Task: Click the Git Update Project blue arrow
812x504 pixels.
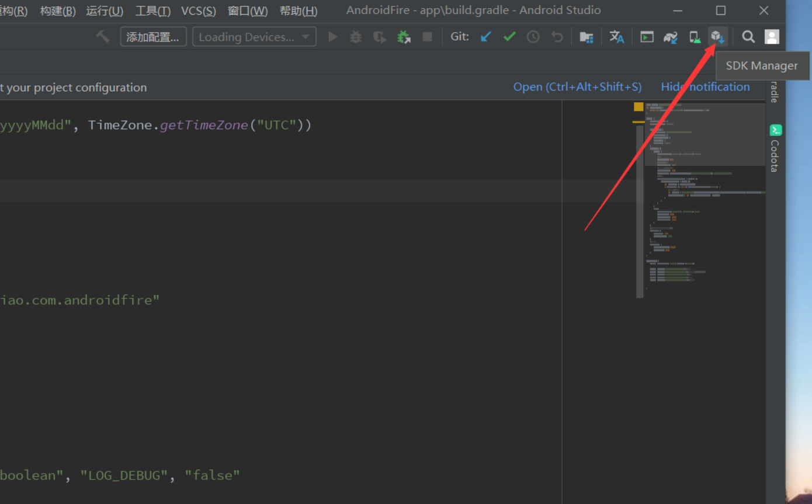Action: pos(485,37)
